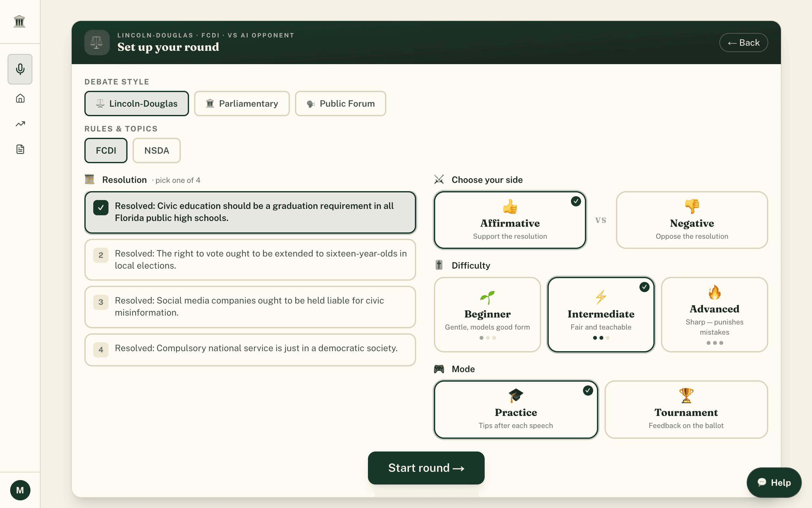
Task: Switch debate style to Lincoln-Douglas
Action: pos(137,104)
